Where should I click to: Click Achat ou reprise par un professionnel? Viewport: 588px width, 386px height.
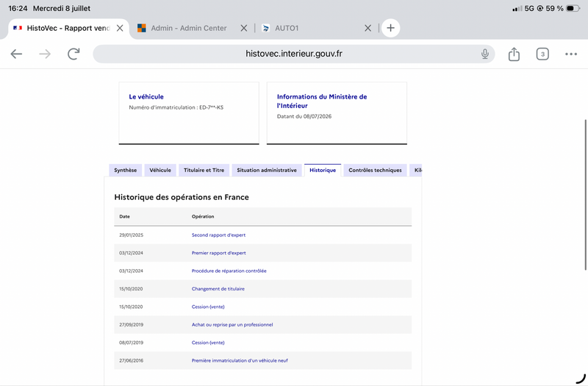(x=232, y=325)
